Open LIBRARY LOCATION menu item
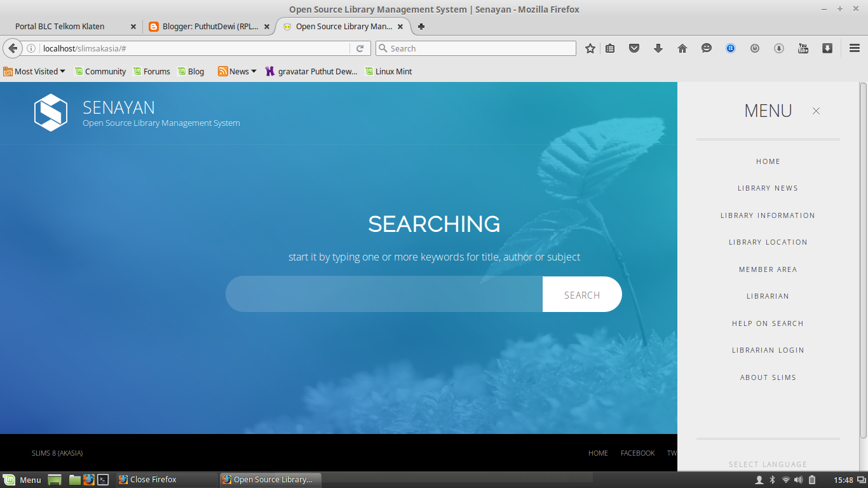This screenshot has width=868, height=488. coord(768,242)
